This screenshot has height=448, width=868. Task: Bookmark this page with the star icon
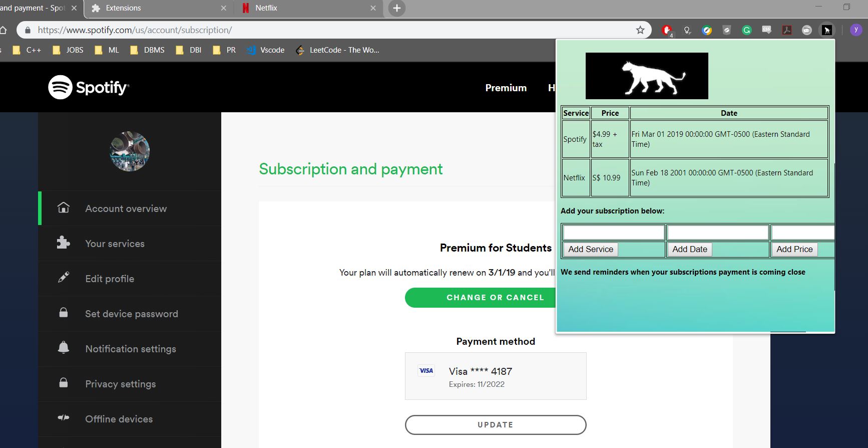click(x=640, y=30)
